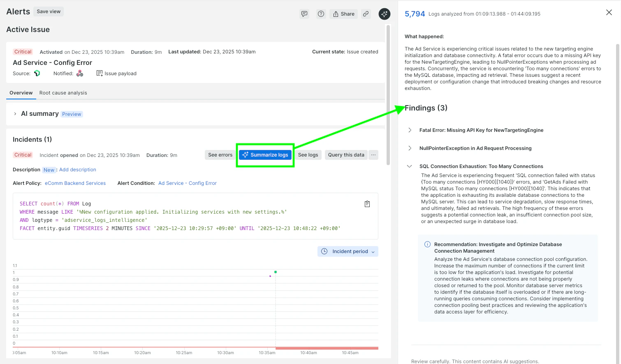Viewport: 621px width, 364px height.
Task: Click the purple data point on chart
Action: point(270,276)
